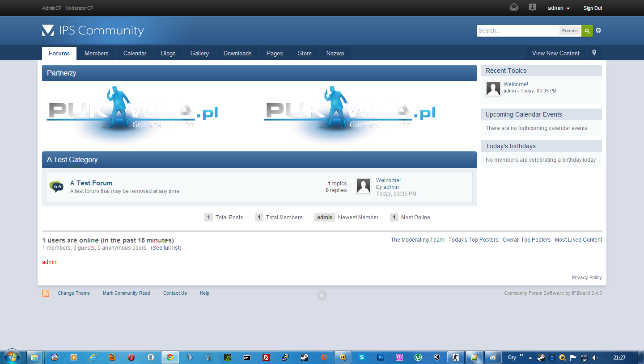Viewport: 644px width, 364px height.
Task: Open the ModeratorCP link
Action: pyautogui.click(x=79, y=8)
